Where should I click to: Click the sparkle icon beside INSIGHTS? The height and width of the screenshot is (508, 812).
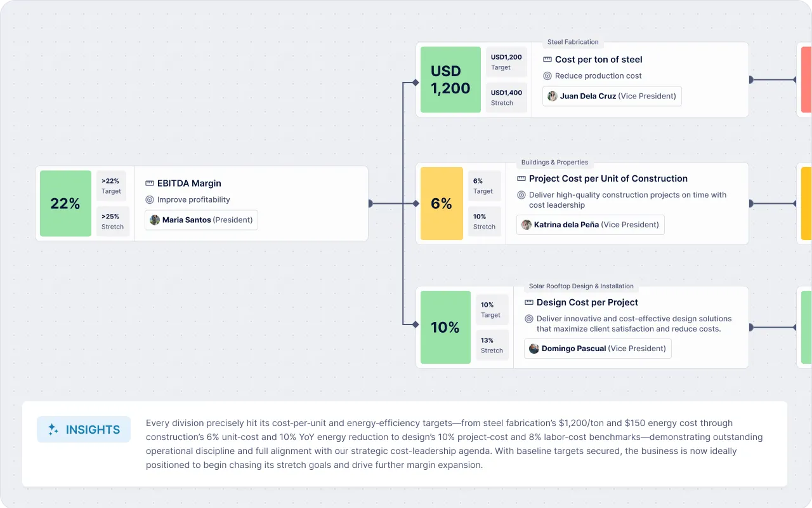point(53,429)
